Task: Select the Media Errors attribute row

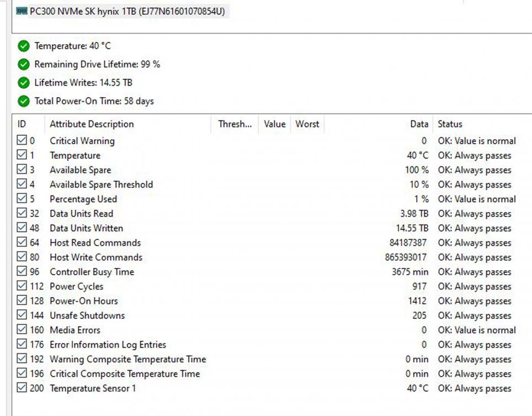Action: (x=75, y=330)
